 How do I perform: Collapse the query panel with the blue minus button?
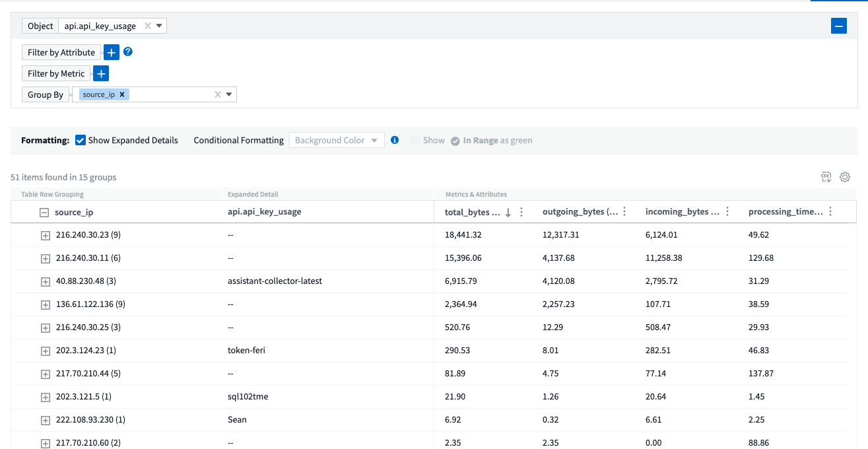pos(839,26)
